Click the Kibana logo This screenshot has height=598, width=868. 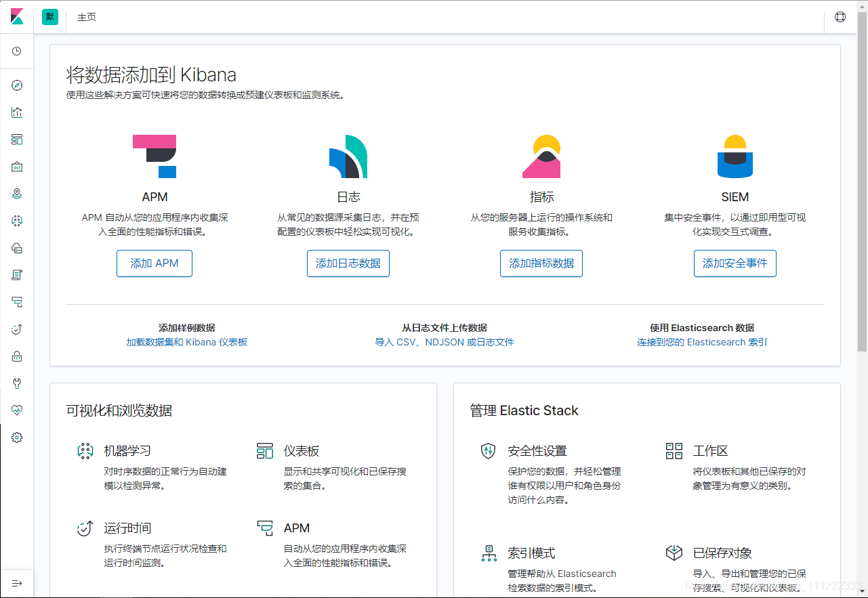tap(17, 17)
